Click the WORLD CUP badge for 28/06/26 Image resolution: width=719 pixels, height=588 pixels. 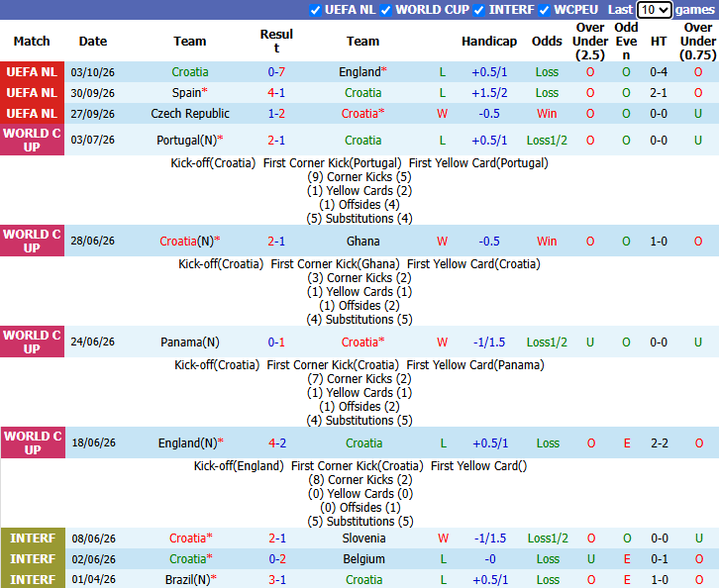point(32,241)
